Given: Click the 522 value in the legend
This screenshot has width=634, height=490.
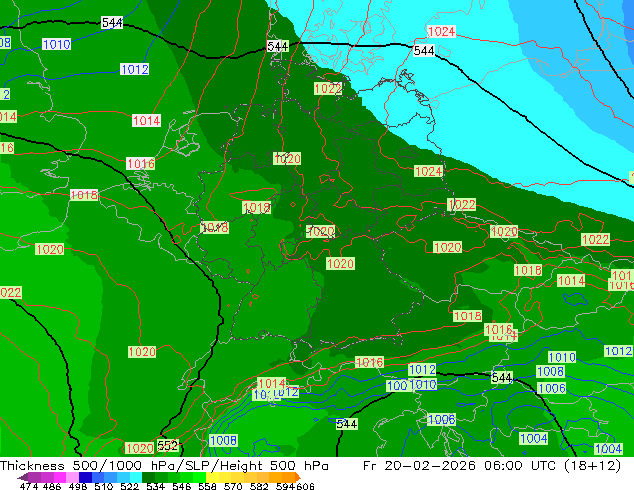Looking at the screenshot, I should 129,486.
